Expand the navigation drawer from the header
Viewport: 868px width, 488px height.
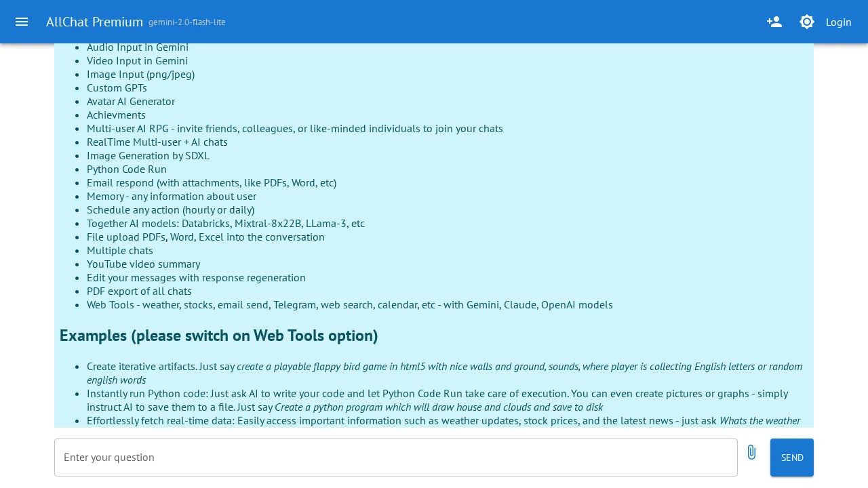tap(22, 22)
